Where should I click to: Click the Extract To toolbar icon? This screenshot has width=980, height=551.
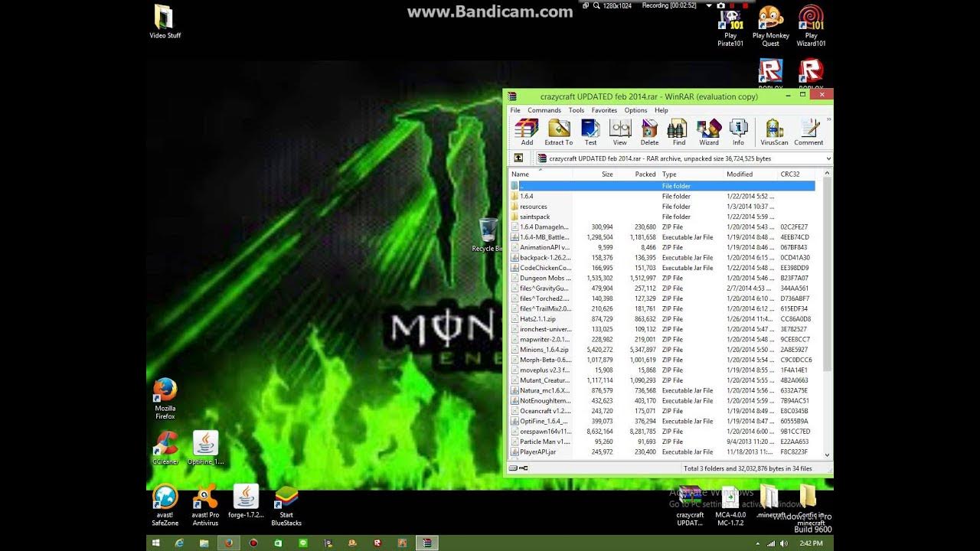[558, 132]
